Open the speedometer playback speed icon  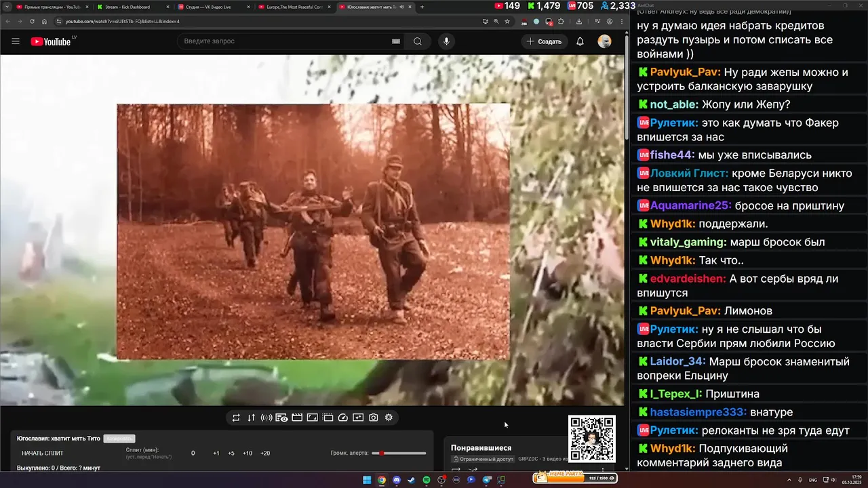pos(342,418)
